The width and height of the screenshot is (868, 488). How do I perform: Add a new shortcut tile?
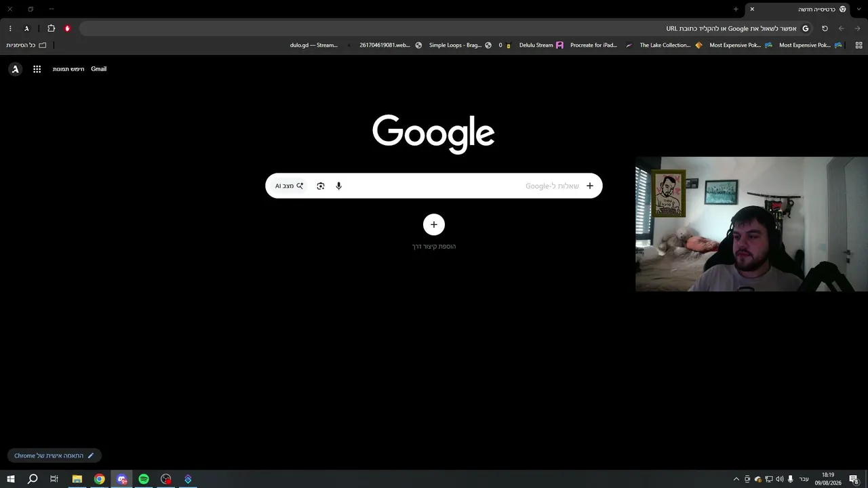[x=434, y=224]
